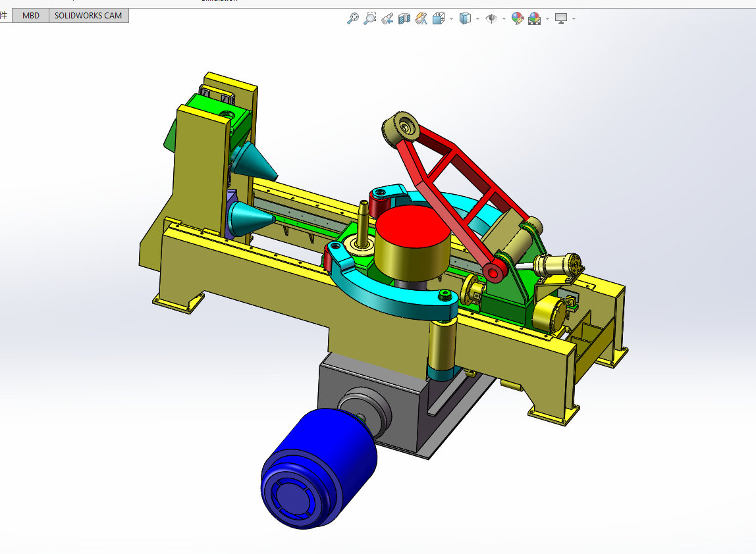
Task: Switch to the MBD tab
Action: [x=31, y=15]
